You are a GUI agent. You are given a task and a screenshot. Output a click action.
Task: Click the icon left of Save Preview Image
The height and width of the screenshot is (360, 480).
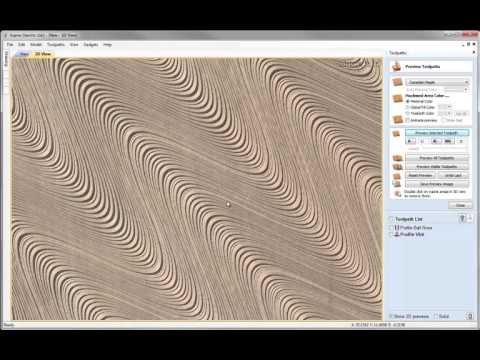[x=397, y=184]
